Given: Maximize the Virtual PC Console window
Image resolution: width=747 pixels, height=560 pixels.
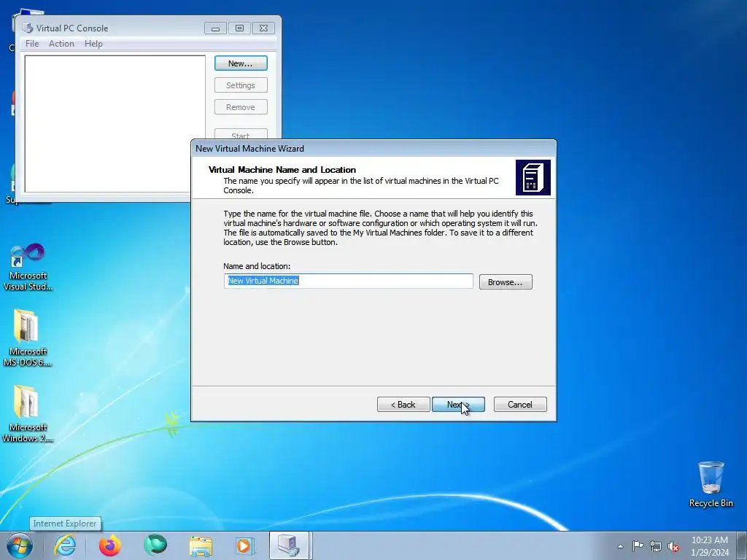Looking at the screenshot, I should pos(239,28).
